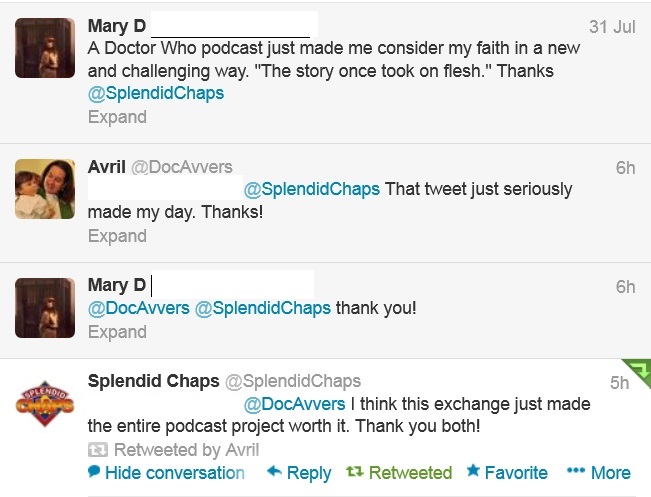
Task: Open Avril's profile picture
Action: pos(45,189)
